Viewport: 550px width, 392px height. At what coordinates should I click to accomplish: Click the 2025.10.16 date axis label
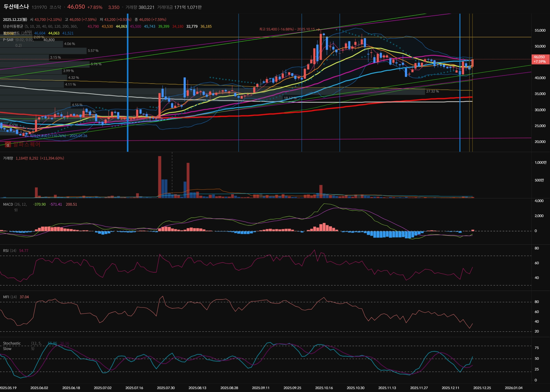tap(324, 388)
